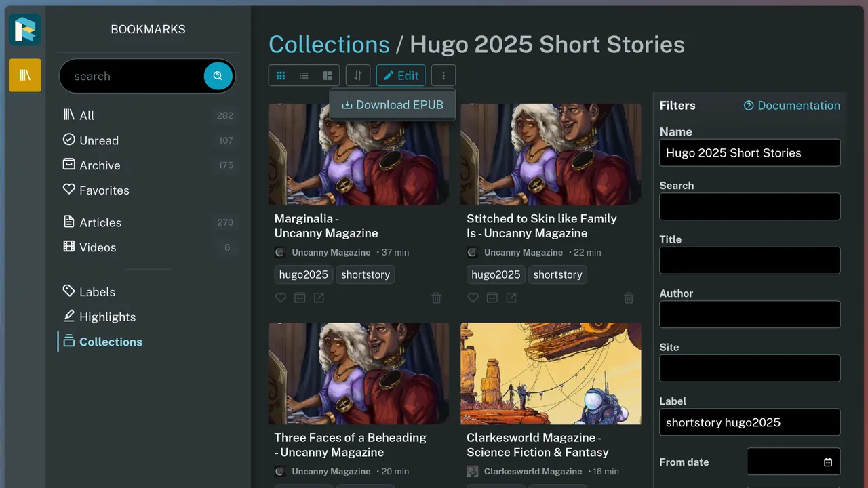Delete the Marginalia bookmark
The width and height of the screenshot is (868, 488).
click(x=437, y=298)
